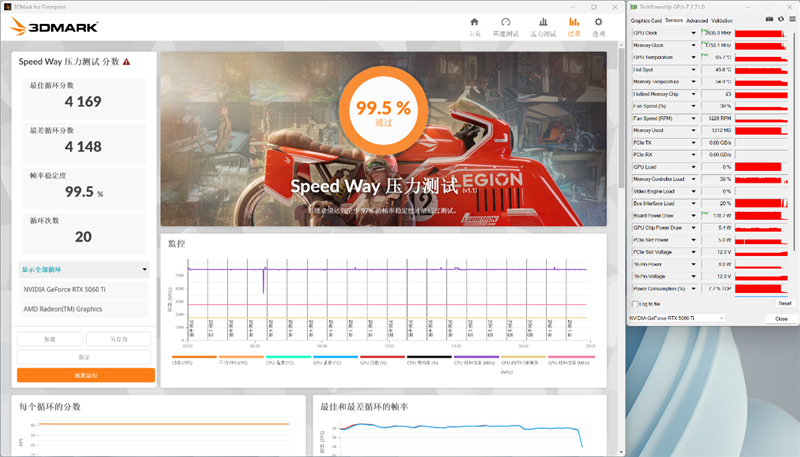Enable Log to file checkbox in GPU-Z
Viewport: 800px width, 457px height.
tap(635, 304)
